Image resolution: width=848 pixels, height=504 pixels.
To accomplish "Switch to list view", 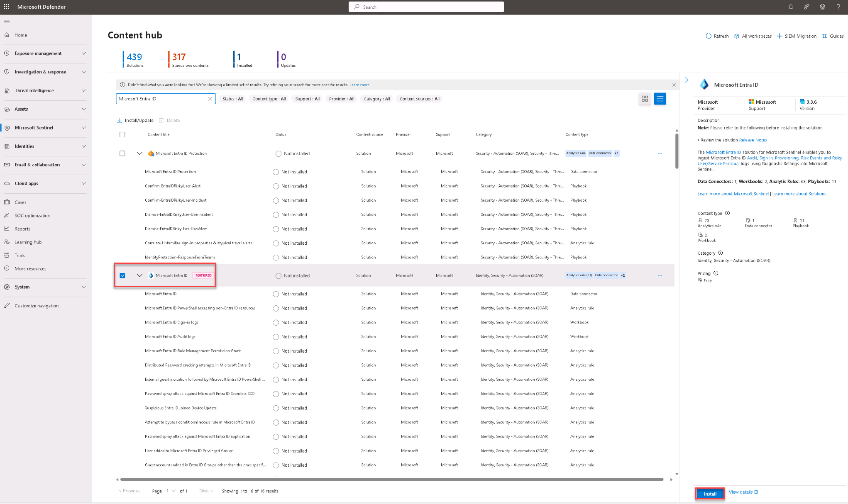I will click(660, 99).
